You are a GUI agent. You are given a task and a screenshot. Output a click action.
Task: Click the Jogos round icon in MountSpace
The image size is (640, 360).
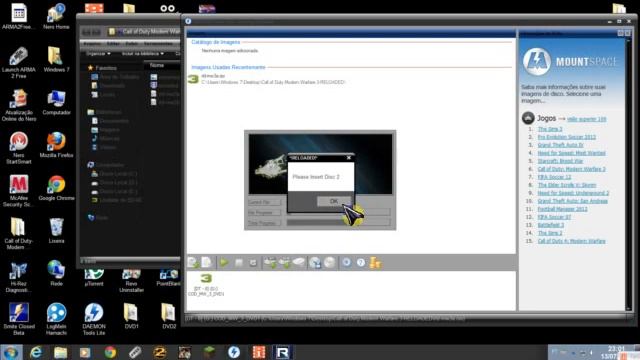coord(528,118)
